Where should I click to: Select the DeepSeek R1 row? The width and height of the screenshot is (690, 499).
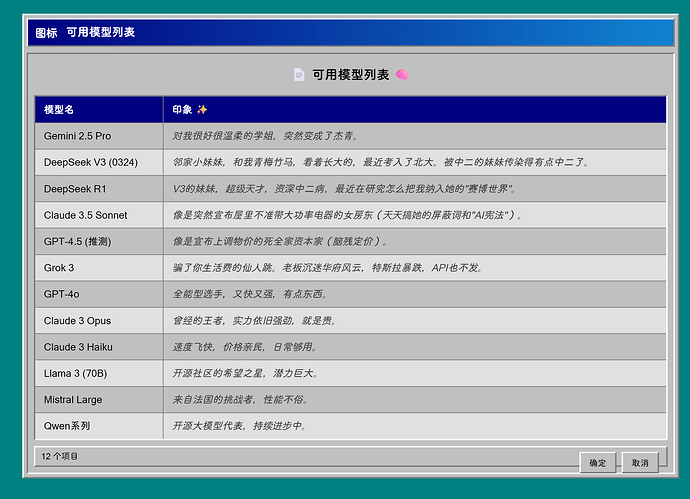(x=350, y=189)
